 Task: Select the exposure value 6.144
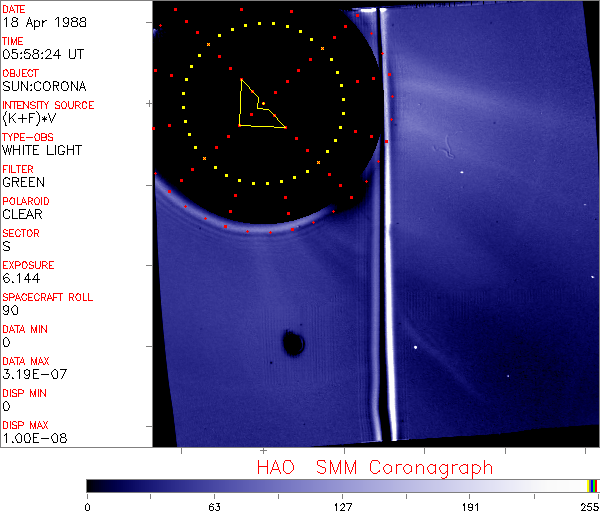pyautogui.click(x=21, y=278)
